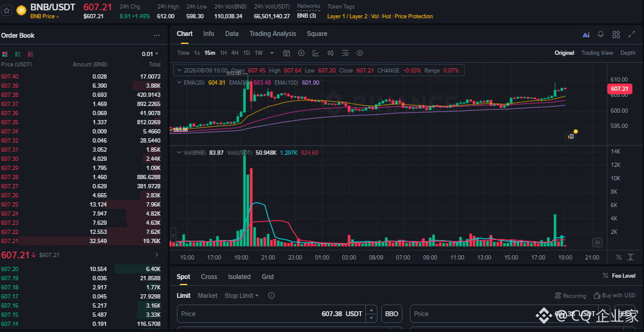The height and width of the screenshot is (332, 644).
Task: Open Recurring buy option
Action: [x=570, y=295]
